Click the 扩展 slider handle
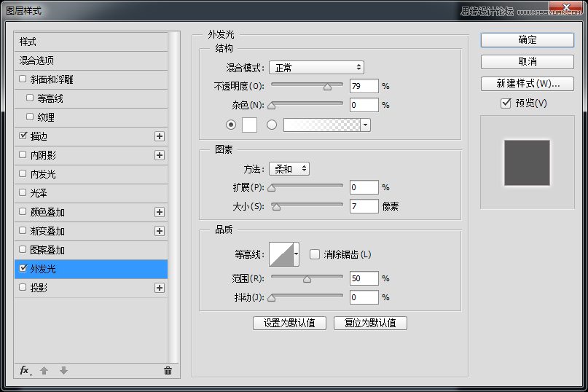This screenshot has height=392, width=588. click(x=272, y=188)
